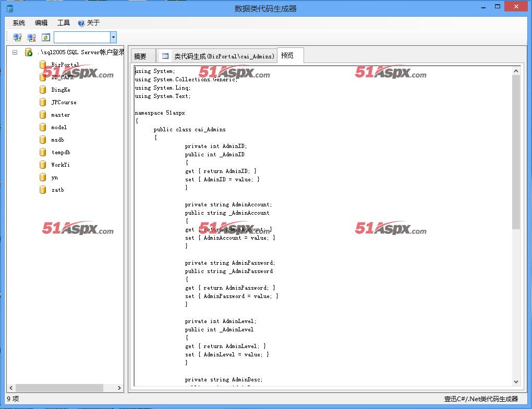This screenshot has width=532, height=409.
Task: Click the msdb database cylinder icon
Action: click(x=43, y=140)
